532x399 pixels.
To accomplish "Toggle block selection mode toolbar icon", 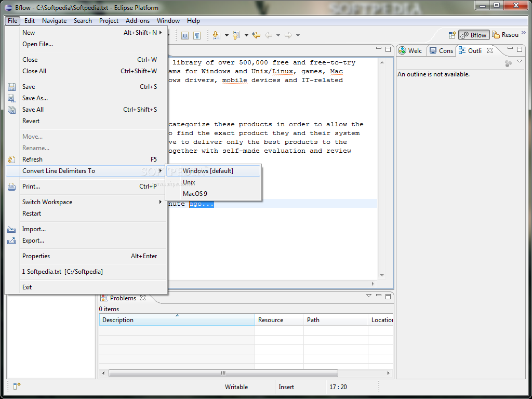I will click(184, 35).
